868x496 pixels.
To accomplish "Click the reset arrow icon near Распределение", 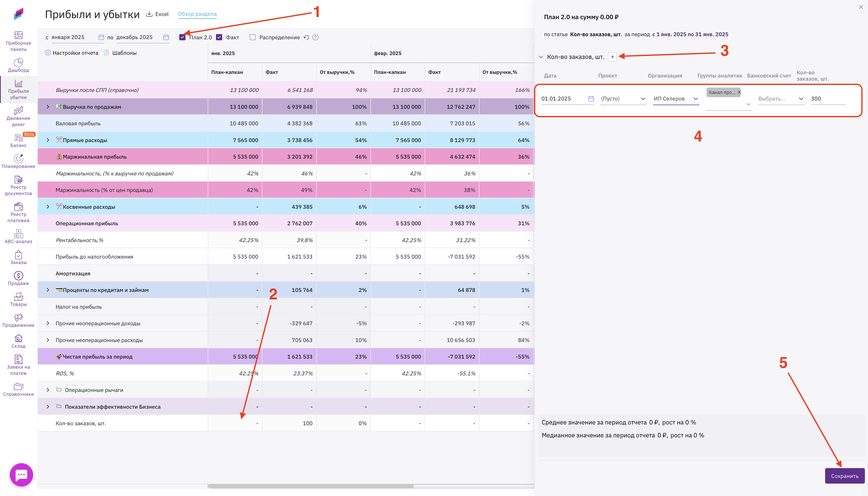I will 306,37.
